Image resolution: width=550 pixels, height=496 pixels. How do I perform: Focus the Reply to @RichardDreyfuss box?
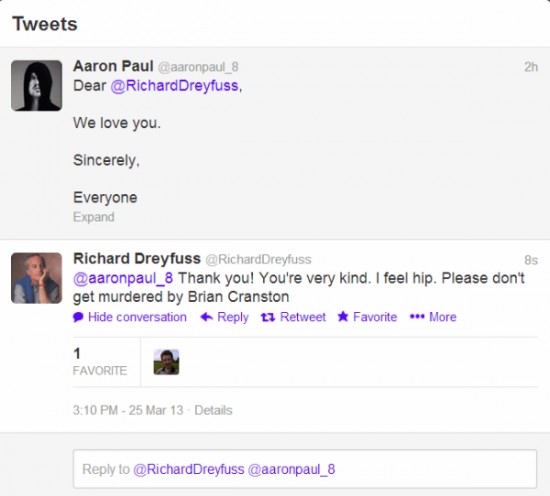click(305, 469)
